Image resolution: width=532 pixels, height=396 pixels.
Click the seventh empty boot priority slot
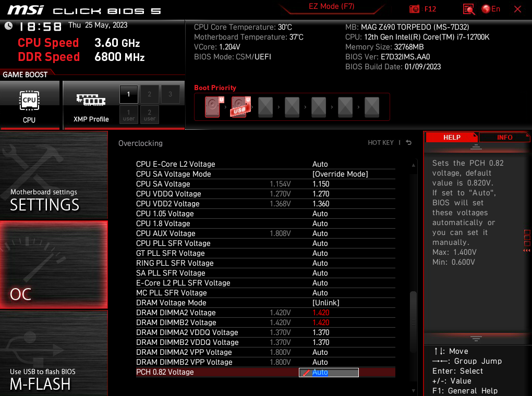pyautogui.click(x=372, y=107)
